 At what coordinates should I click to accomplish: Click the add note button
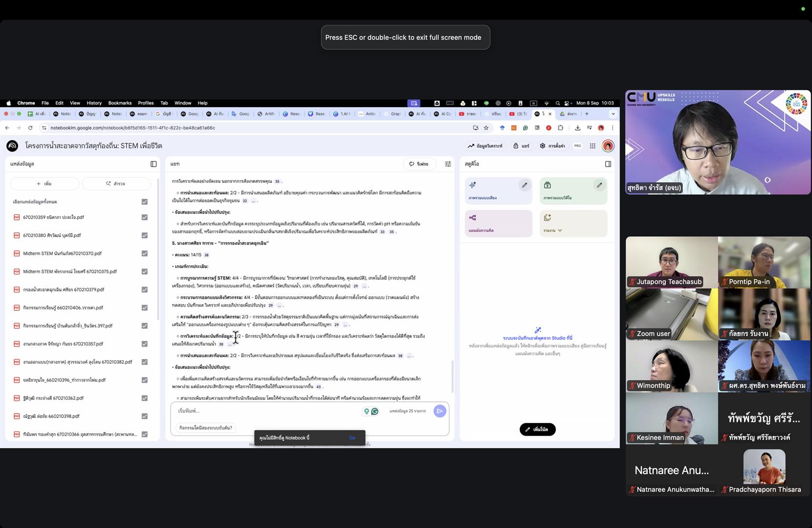[537, 429]
